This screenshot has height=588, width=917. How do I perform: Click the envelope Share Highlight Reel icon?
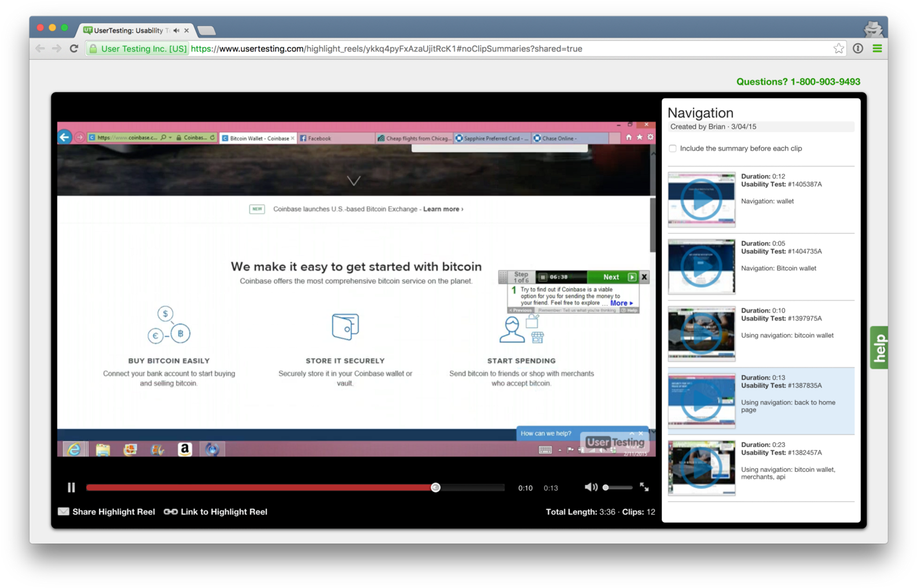click(x=63, y=512)
